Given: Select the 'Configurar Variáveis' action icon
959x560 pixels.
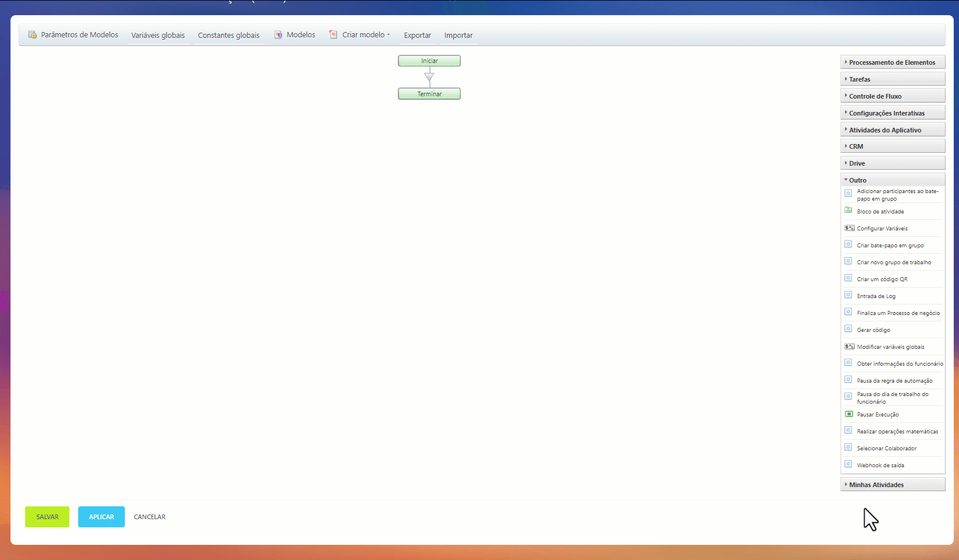Looking at the screenshot, I should point(849,228).
